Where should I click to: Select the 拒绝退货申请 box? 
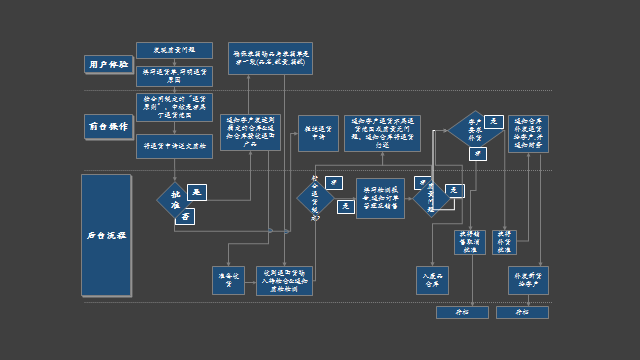coord(318,133)
